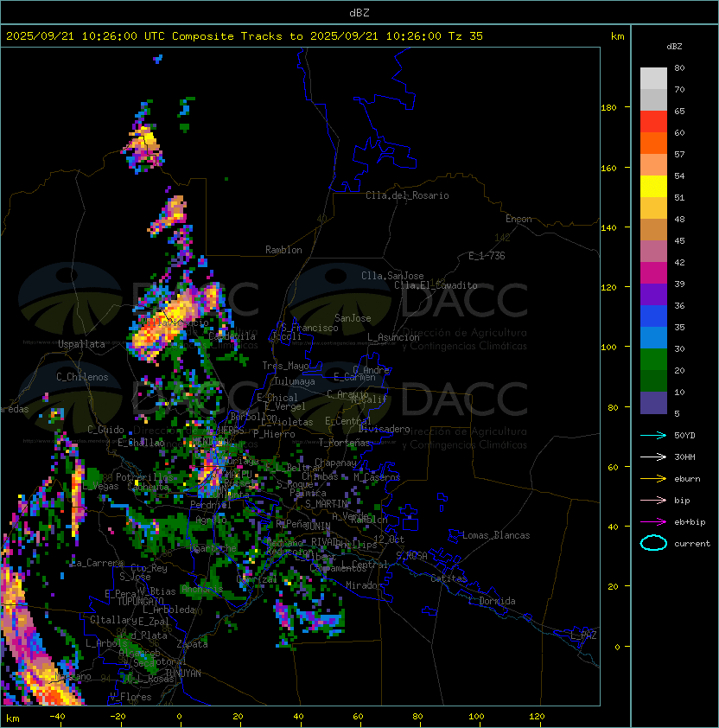Image resolution: width=719 pixels, height=728 pixels.
Task: Click the Encon map label
Action: [x=519, y=219]
